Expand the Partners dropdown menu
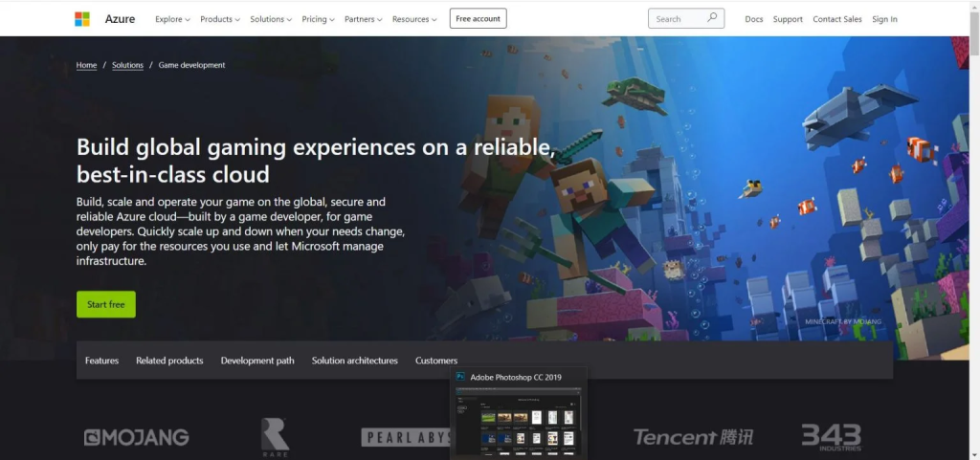980x460 pixels. pos(363,19)
